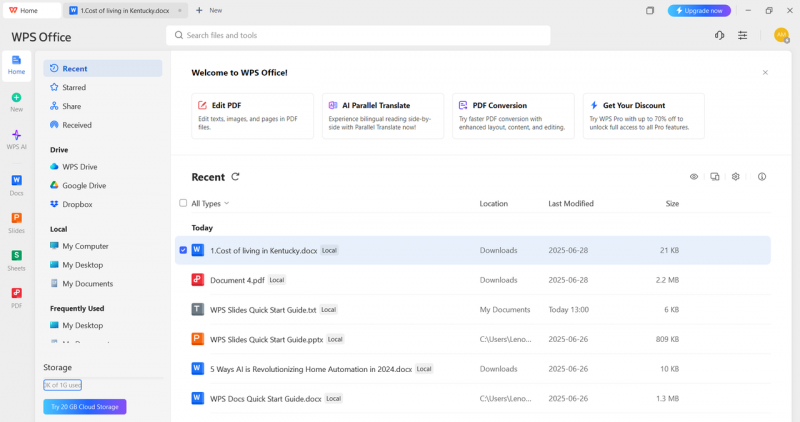Click Word icon of 5 Ways AI document
This screenshot has width=800, height=422.
click(197, 368)
